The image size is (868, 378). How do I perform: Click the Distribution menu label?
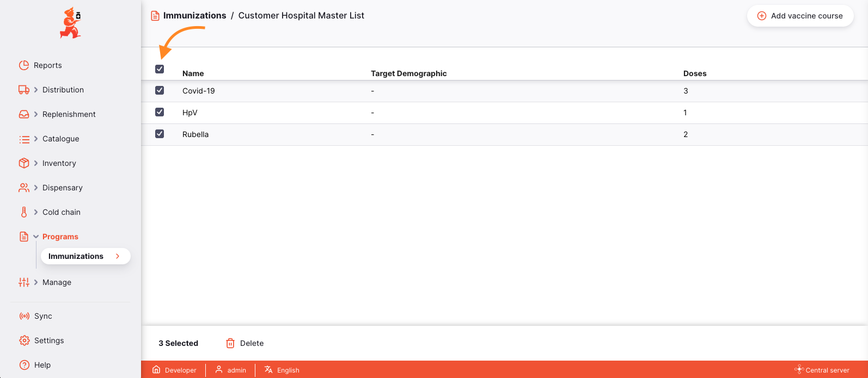tap(63, 90)
